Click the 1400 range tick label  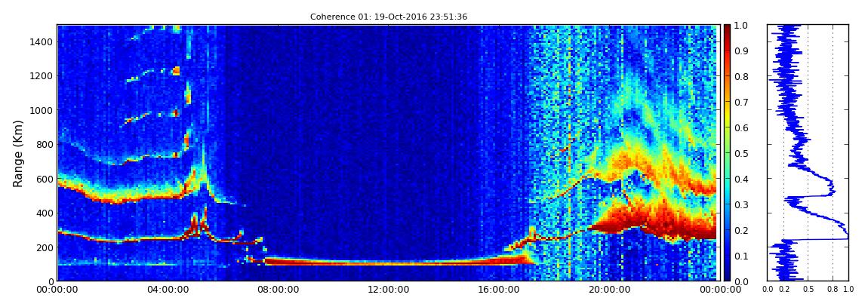(41, 42)
